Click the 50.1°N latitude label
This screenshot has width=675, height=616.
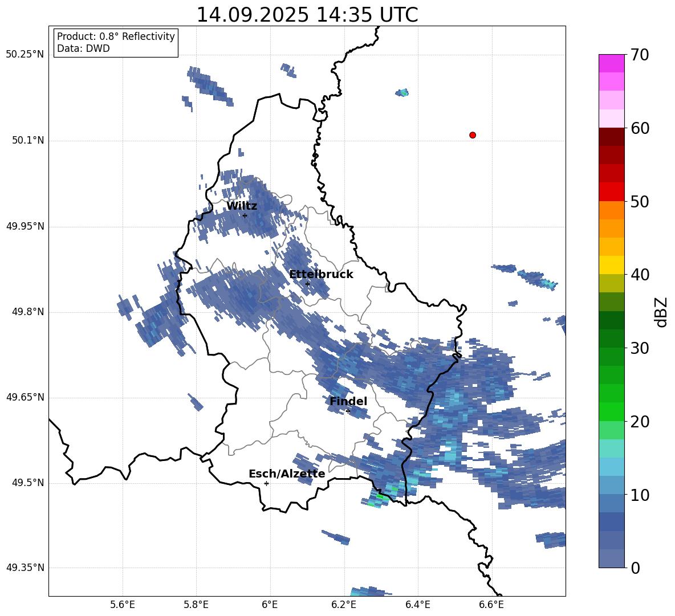click(27, 141)
